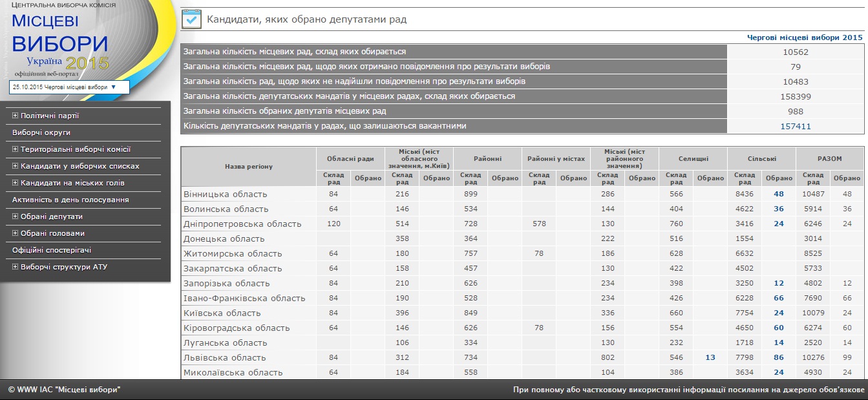Click vacant mandates number 157411 link
868x400 pixels.
click(795, 127)
